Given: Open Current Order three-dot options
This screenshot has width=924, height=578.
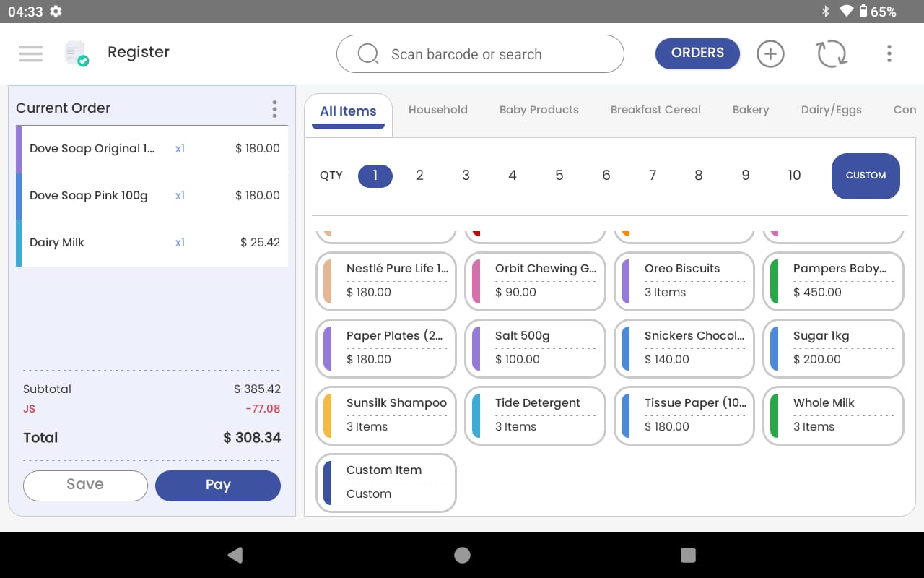Looking at the screenshot, I should pos(274,109).
